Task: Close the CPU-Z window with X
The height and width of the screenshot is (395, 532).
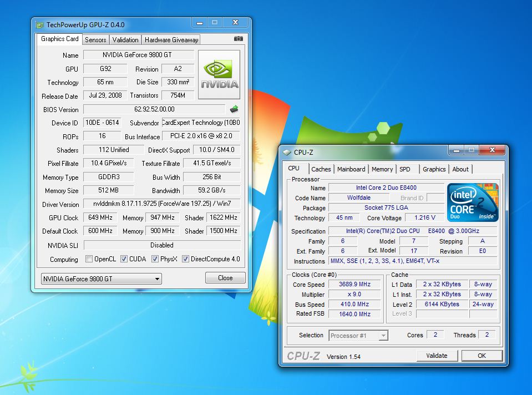Action: tap(492, 150)
